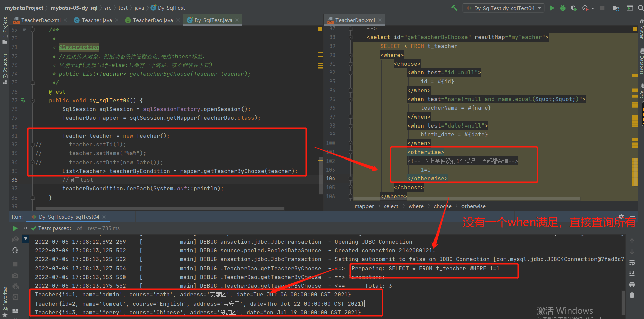Screen dimensions: 644x319
Task: Click the Profile run clock icon
Action: pyautogui.click(x=585, y=8)
